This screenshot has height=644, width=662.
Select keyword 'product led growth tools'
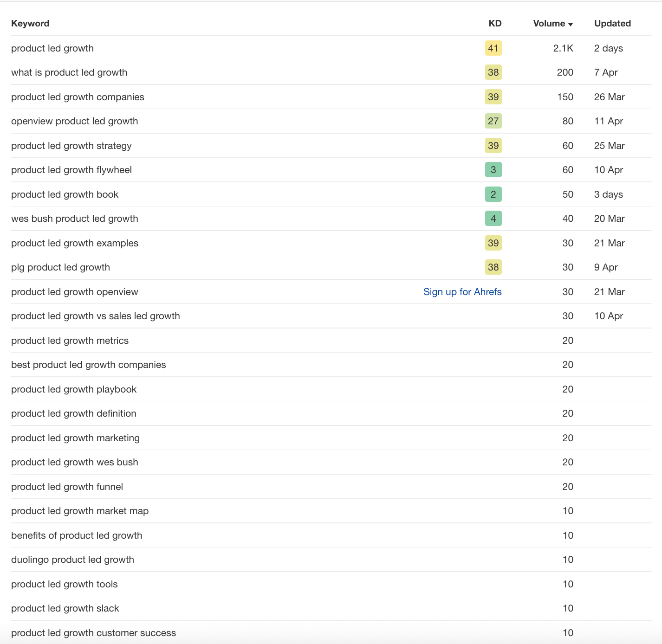click(65, 584)
